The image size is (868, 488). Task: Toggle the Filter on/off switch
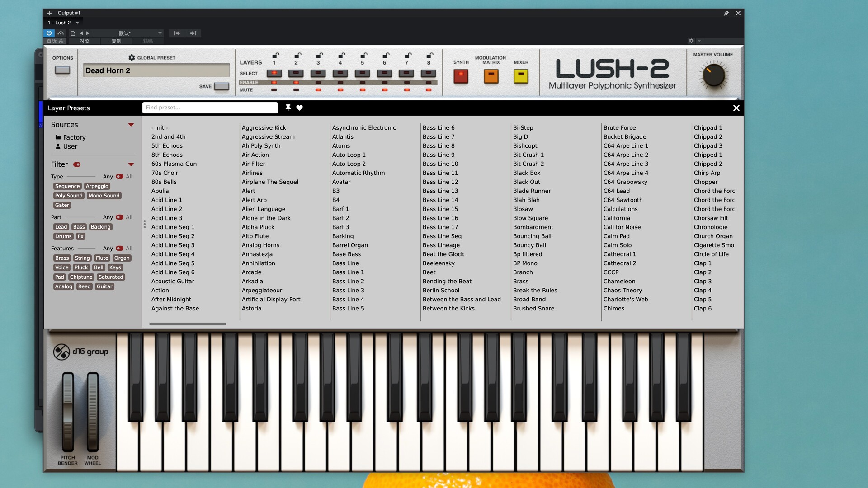77,164
